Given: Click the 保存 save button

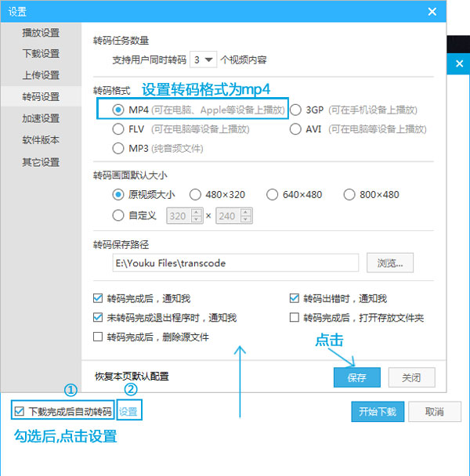Looking at the screenshot, I should coord(357,377).
